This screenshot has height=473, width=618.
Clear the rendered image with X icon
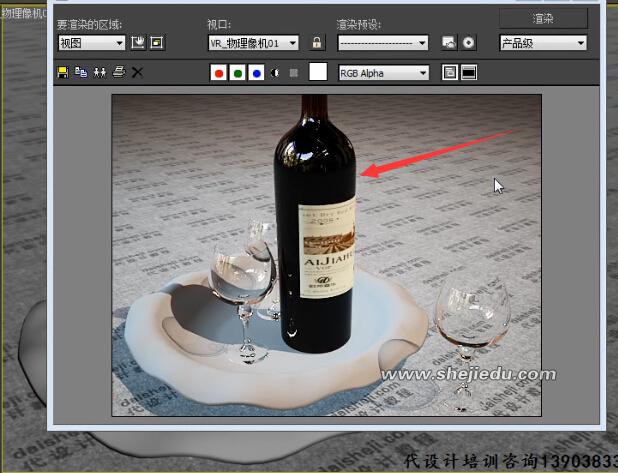click(138, 72)
